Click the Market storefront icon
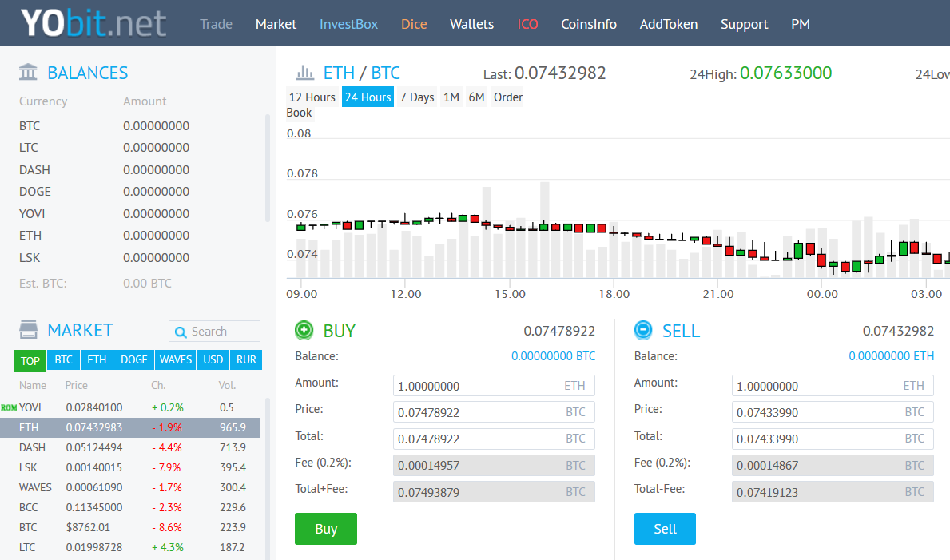Screen dimensions: 950x560 coord(28,330)
